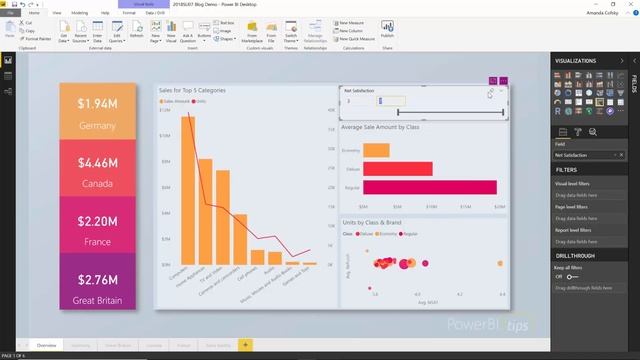Switch to the Data / Drill ribbon tab
Screen dimensions: 640x360
[155, 13]
